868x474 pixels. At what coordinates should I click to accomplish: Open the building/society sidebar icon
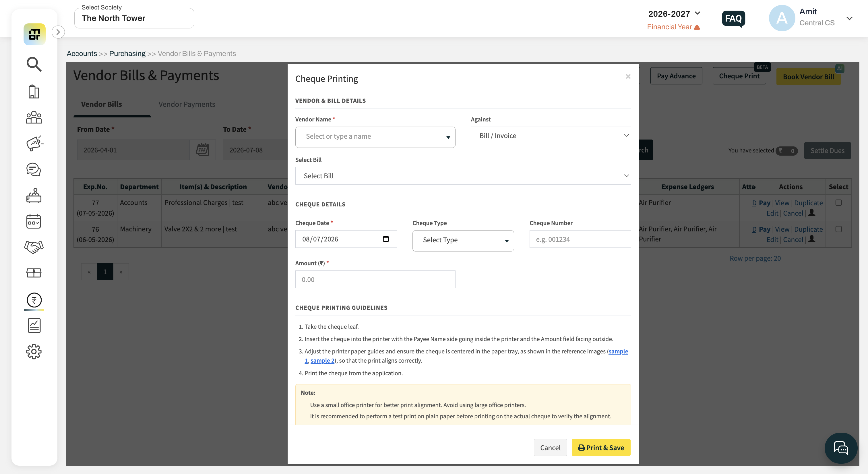(34, 91)
